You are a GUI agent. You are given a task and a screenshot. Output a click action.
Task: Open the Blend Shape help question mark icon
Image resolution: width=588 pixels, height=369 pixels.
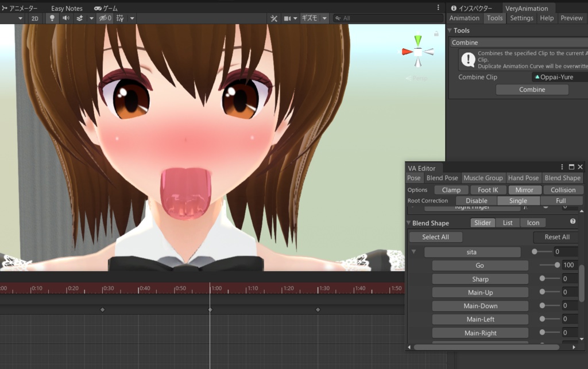click(x=572, y=223)
